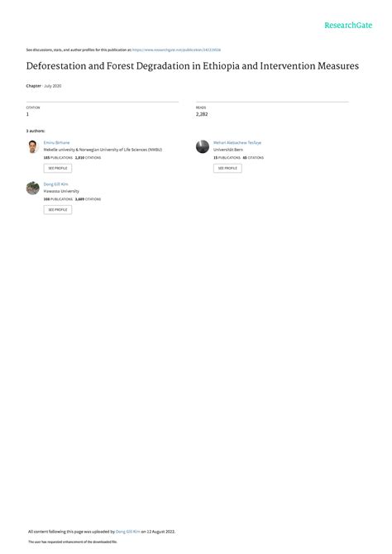Click Mehari Tesfaye's 15 publications stat
Viewport: 392px width, 554px height.
pyautogui.click(x=227, y=158)
